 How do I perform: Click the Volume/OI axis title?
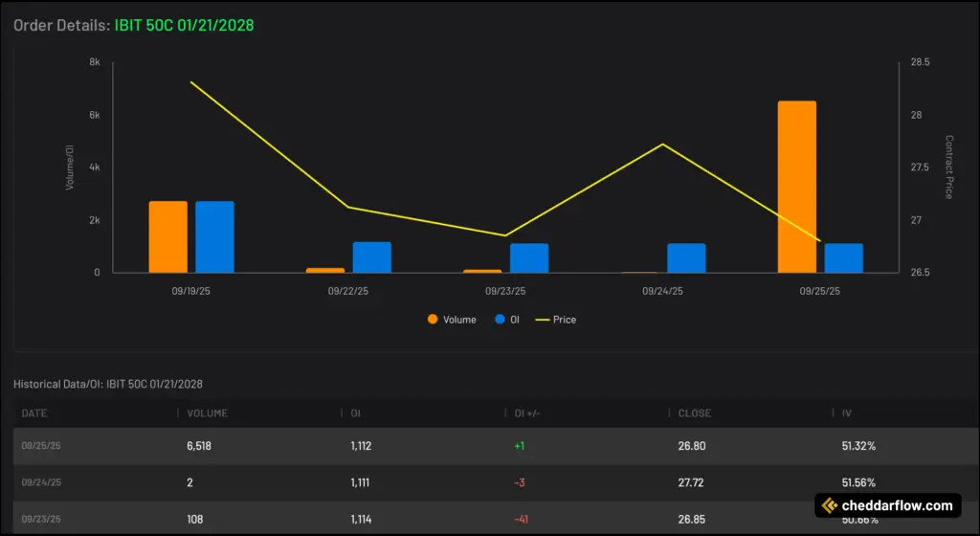tap(69, 167)
